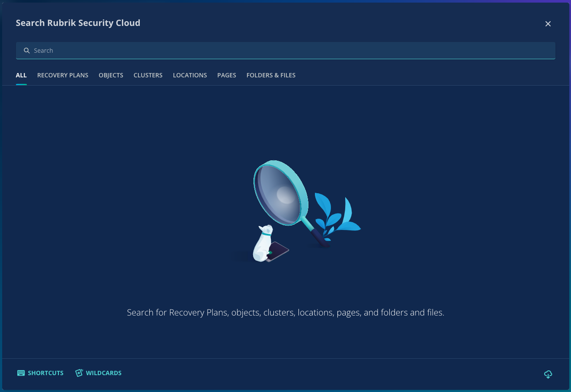The height and width of the screenshot is (392, 571).
Task: Open the SHORTCUTS help link
Action: 45,373
